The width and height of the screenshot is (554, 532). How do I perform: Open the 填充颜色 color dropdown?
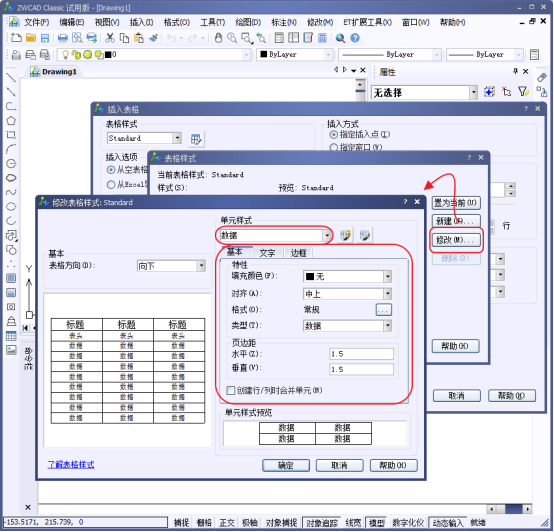(388, 277)
